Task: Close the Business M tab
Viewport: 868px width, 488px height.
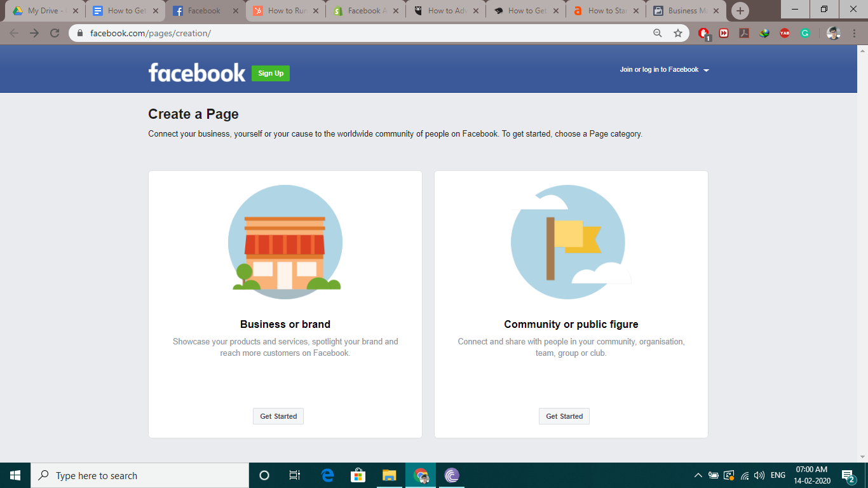Action: click(716, 11)
